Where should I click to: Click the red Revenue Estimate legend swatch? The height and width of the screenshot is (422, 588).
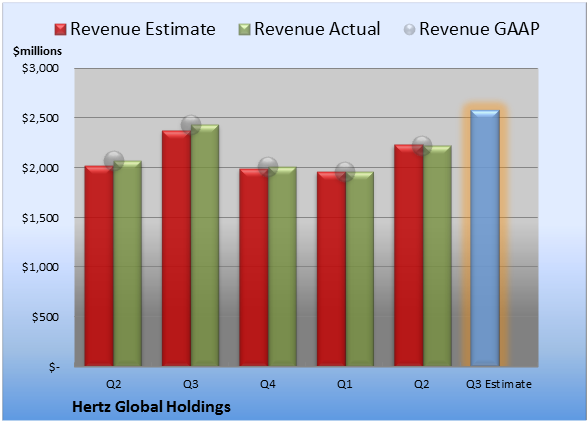60,30
